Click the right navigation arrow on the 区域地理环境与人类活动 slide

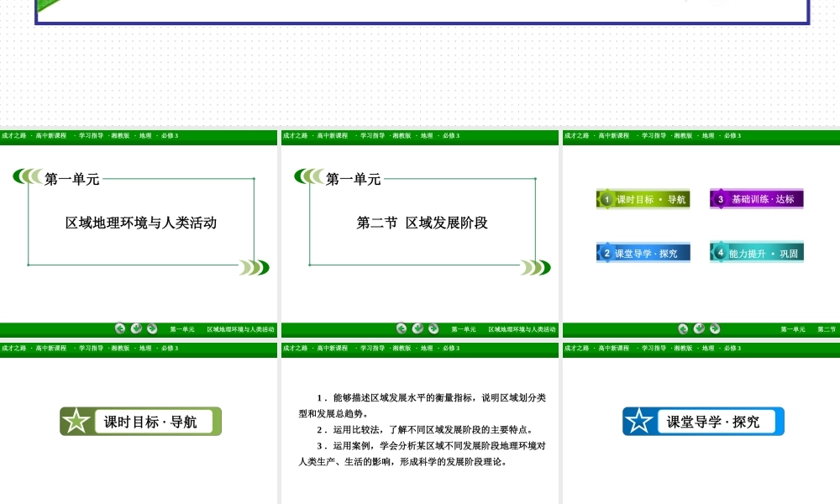[x=152, y=328]
